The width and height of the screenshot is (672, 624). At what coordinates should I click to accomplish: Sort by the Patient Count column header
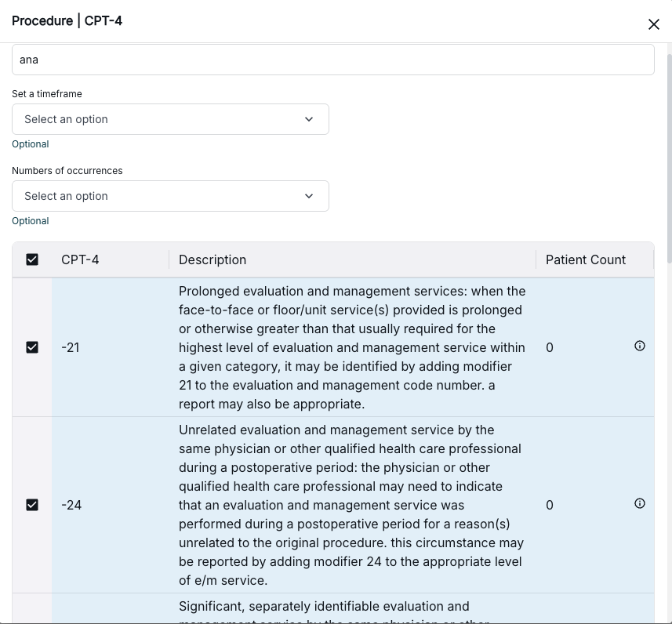coord(586,259)
